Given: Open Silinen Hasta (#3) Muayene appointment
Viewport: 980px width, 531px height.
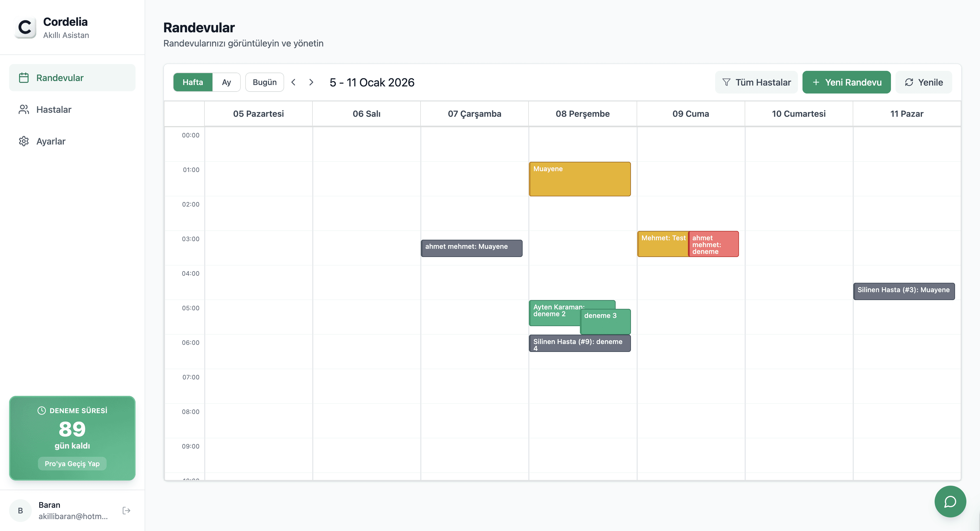Looking at the screenshot, I should [x=903, y=291].
